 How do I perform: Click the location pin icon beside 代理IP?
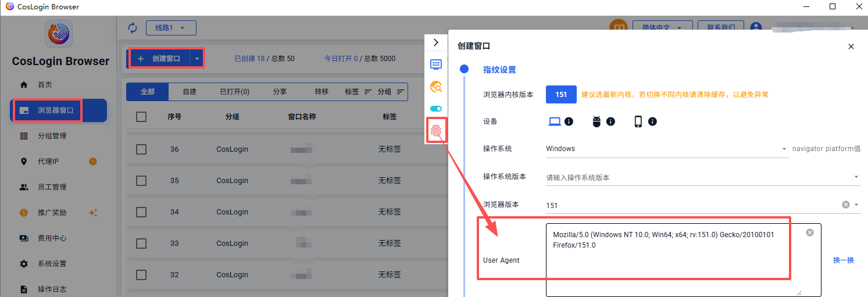coord(24,162)
